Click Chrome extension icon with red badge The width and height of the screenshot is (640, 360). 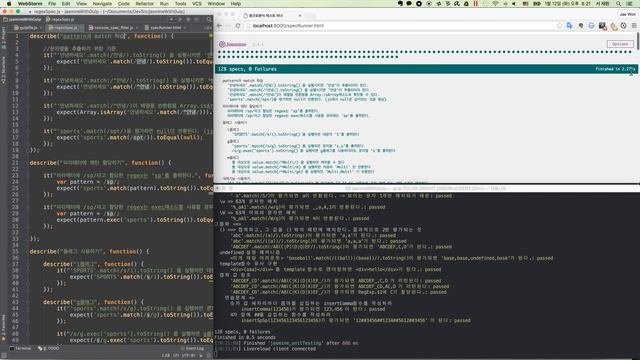pyautogui.click(x=602, y=26)
